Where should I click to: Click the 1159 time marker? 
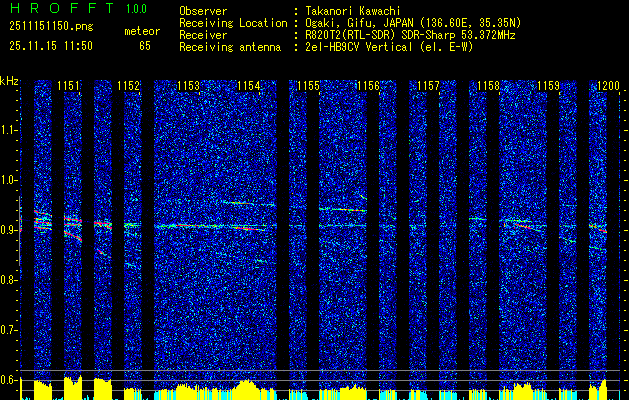pos(549,86)
